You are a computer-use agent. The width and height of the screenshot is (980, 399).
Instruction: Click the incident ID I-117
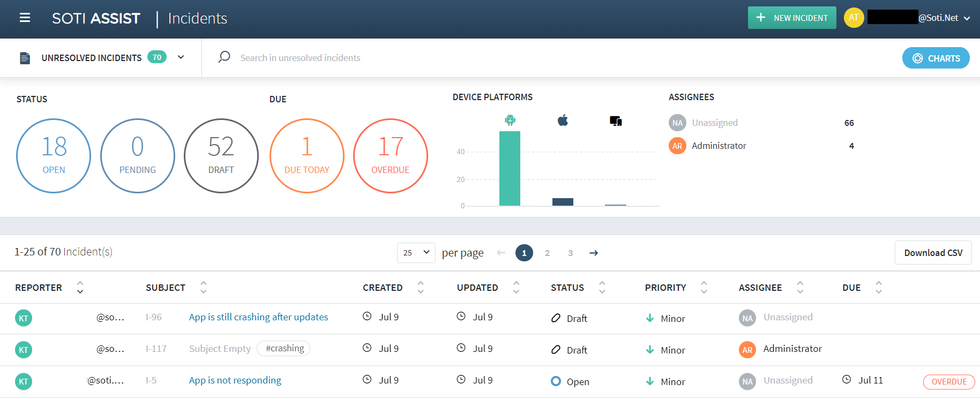coord(156,349)
